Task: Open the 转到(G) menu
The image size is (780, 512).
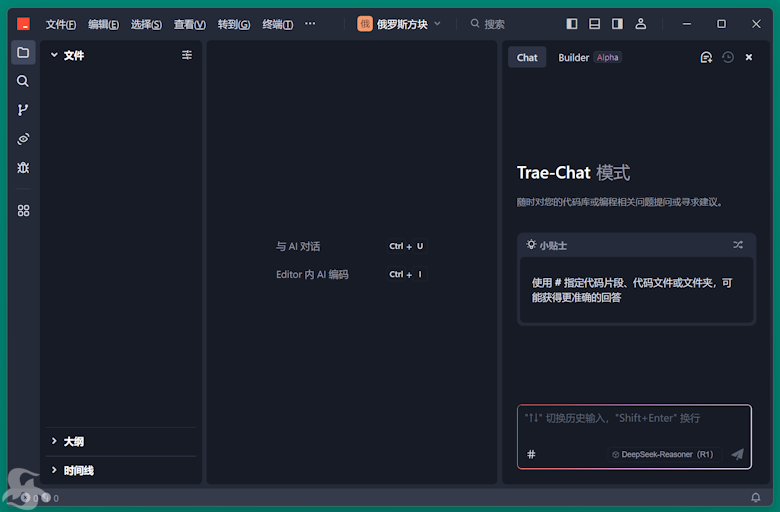Action: (x=234, y=24)
